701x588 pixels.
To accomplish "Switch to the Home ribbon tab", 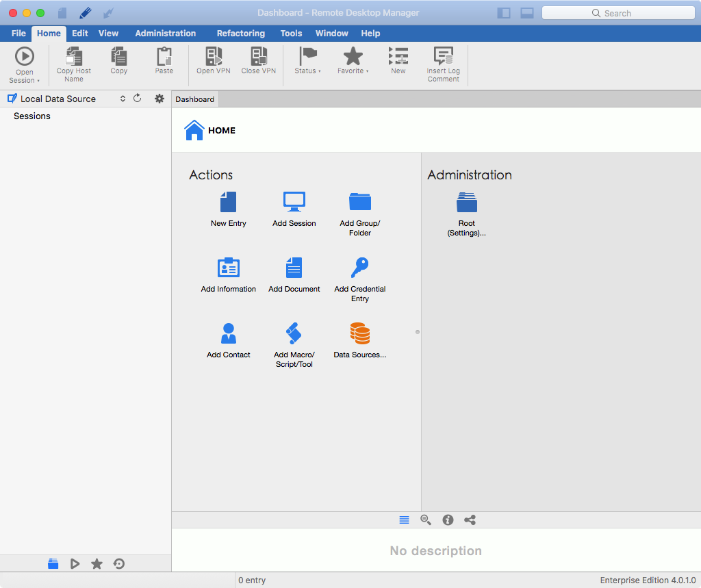I will [49, 33].
